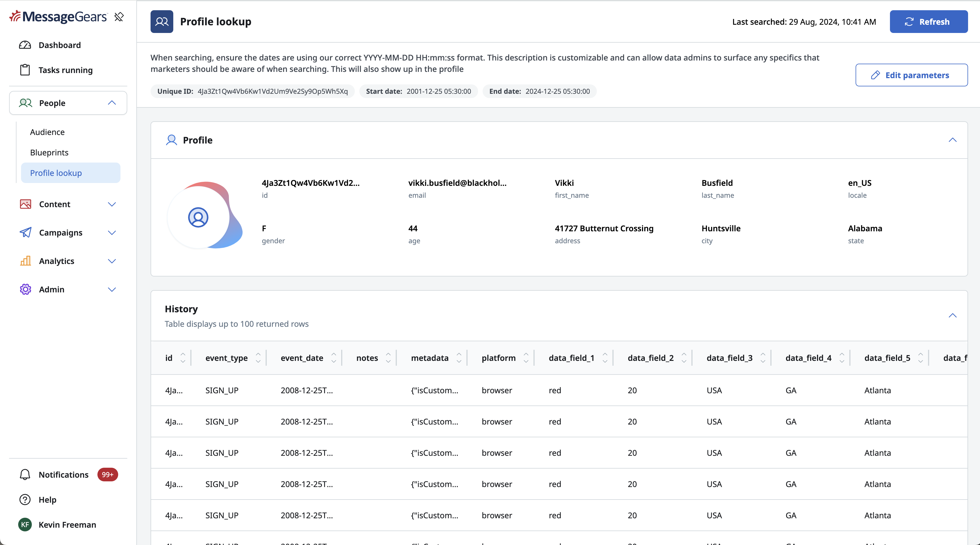Collapse the People section in the sidebar

[x=112, y=103]
